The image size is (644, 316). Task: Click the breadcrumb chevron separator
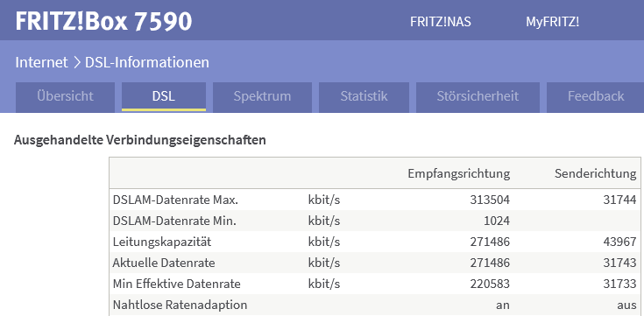(76, 63)
